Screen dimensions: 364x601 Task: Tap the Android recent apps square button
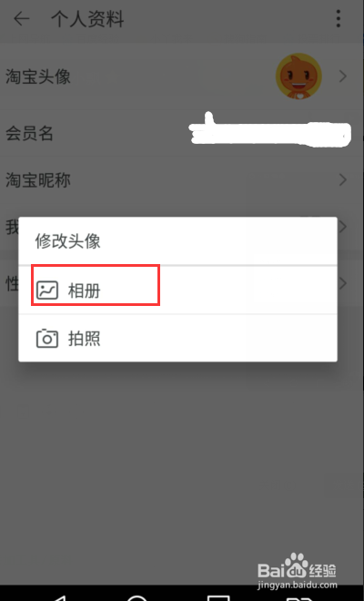tap(218, 597)
